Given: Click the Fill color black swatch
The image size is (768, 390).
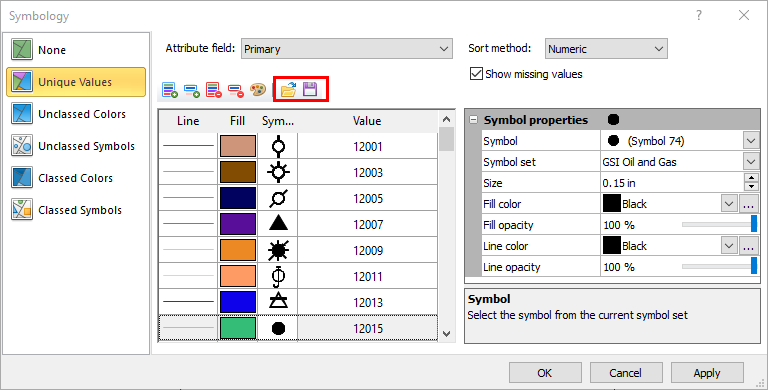Looking at the screenshot, I should pyautogui.click(x=612, y=204).
